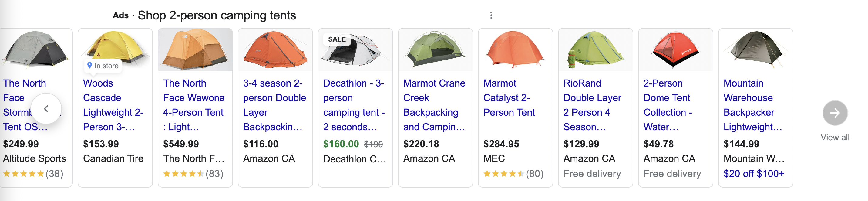
Task: Click the green Marmot Crane Creek image
Action: (435, 50)
